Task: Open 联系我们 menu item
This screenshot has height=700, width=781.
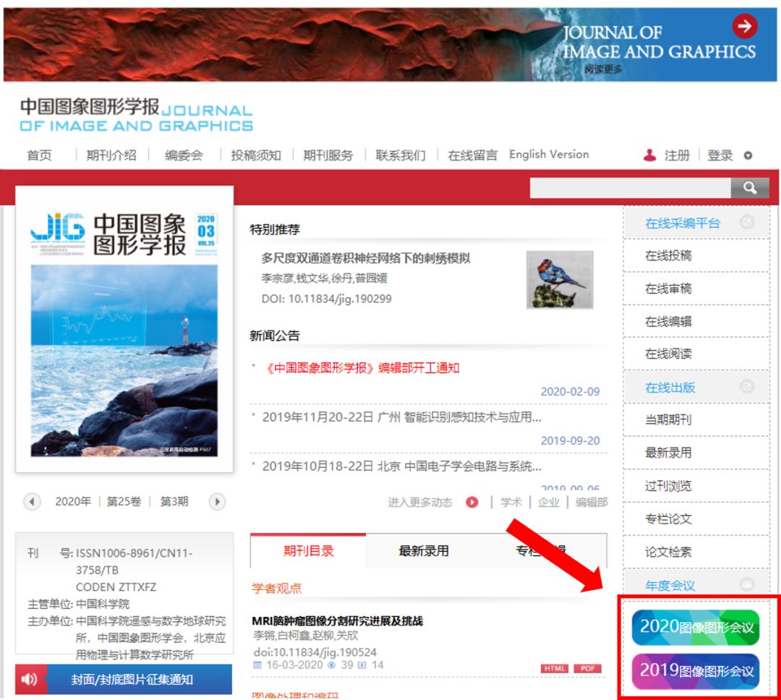Action: click(401, 155)
